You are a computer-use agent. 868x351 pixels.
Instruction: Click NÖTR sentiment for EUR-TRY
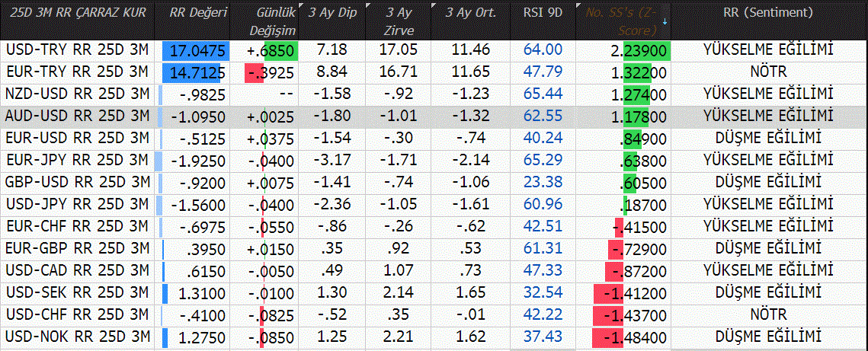click(767, 72)
